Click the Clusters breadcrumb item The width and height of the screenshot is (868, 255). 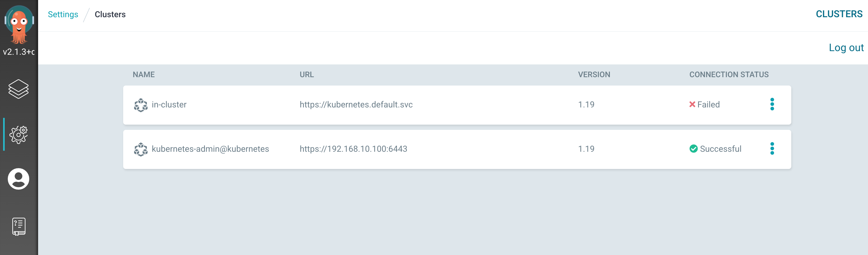(110, 15)
